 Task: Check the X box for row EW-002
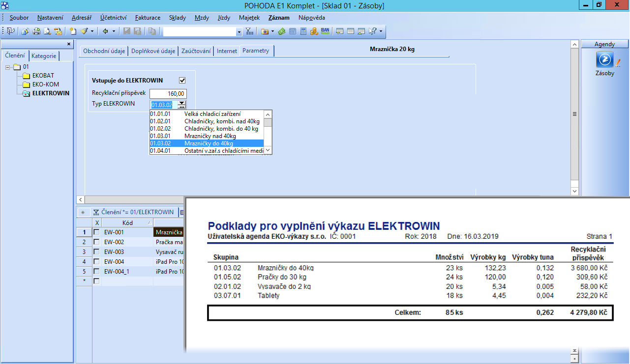point(97,242)
